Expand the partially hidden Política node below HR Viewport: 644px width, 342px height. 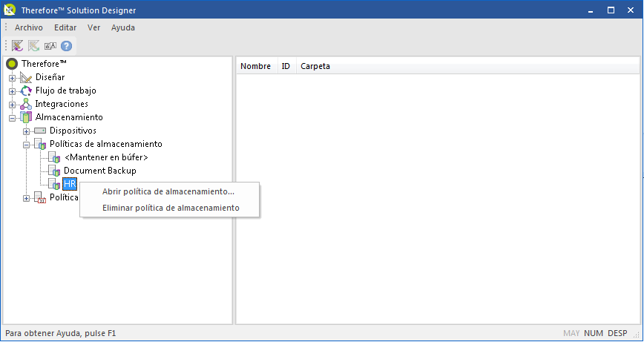click(26, 198)
